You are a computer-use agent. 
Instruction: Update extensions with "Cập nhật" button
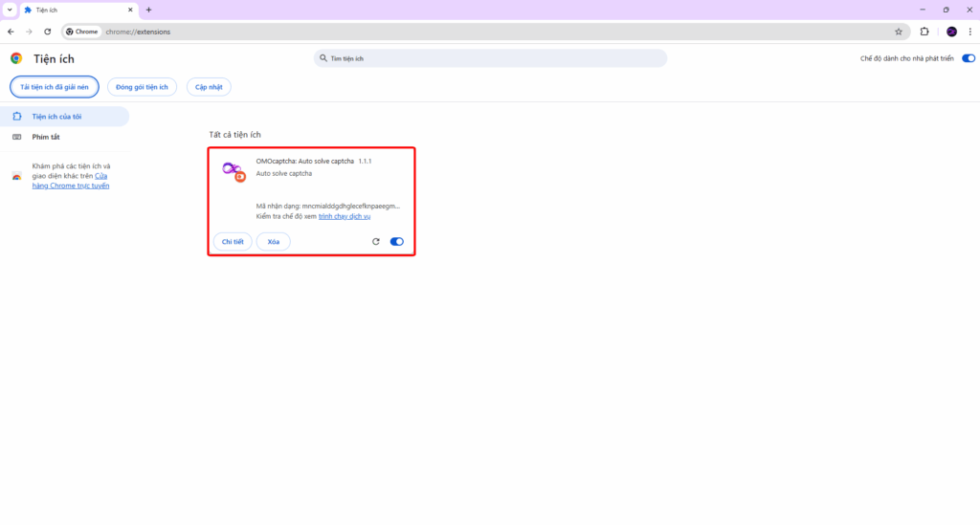point(209,87)
